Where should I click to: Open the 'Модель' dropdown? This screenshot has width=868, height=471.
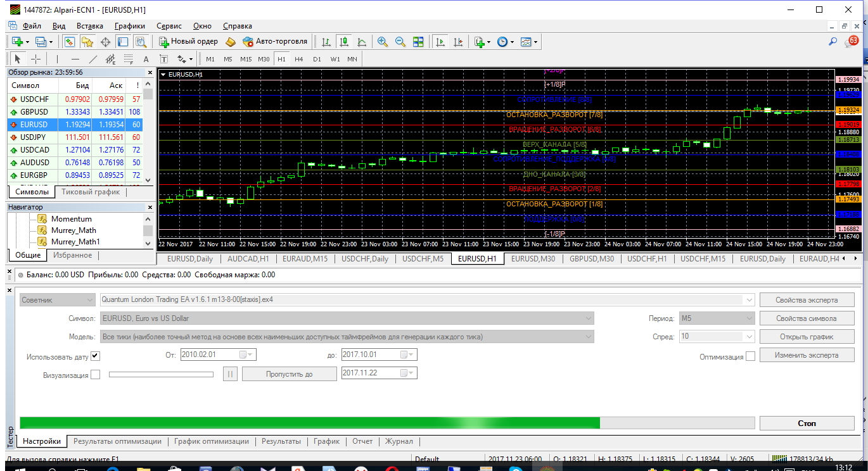(x=347, y=337)
